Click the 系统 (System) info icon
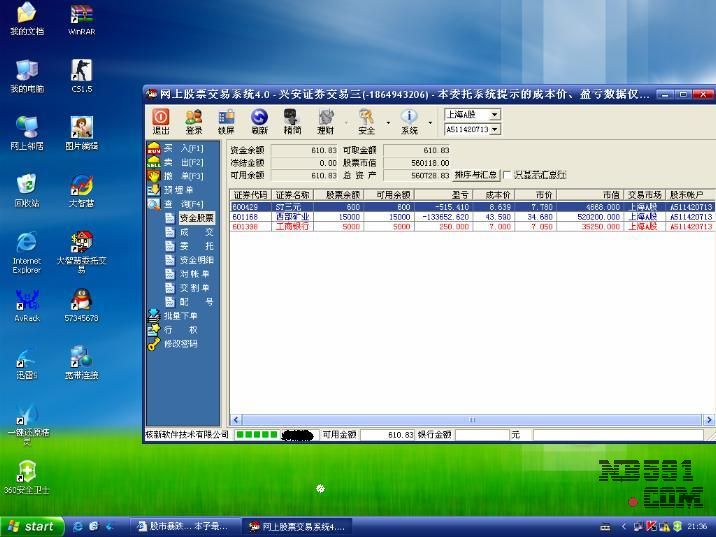Viewport: 716px width, 537px height. point(409,121)
